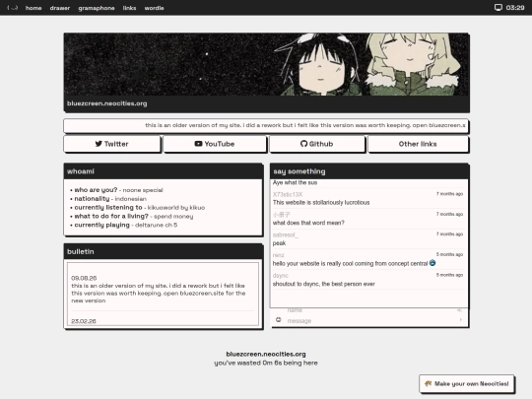The width and height of the screenshot is (532, 399).
Task: Open the YouTube channel button
Action: [215, 144]
